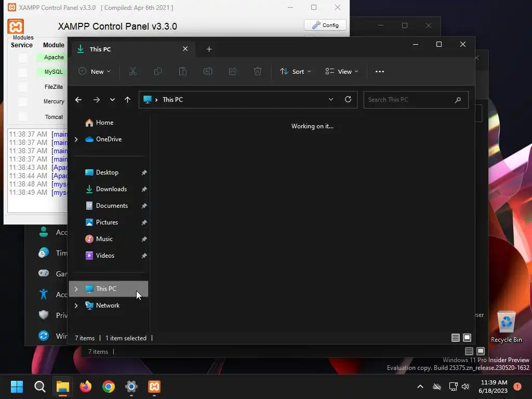Switch to details view icon in status bar

point(455,338)
